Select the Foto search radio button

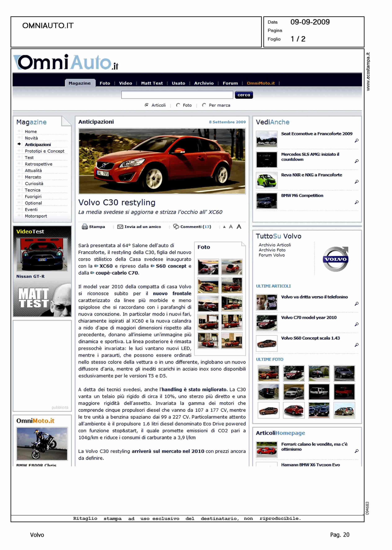tap(178, 105)
